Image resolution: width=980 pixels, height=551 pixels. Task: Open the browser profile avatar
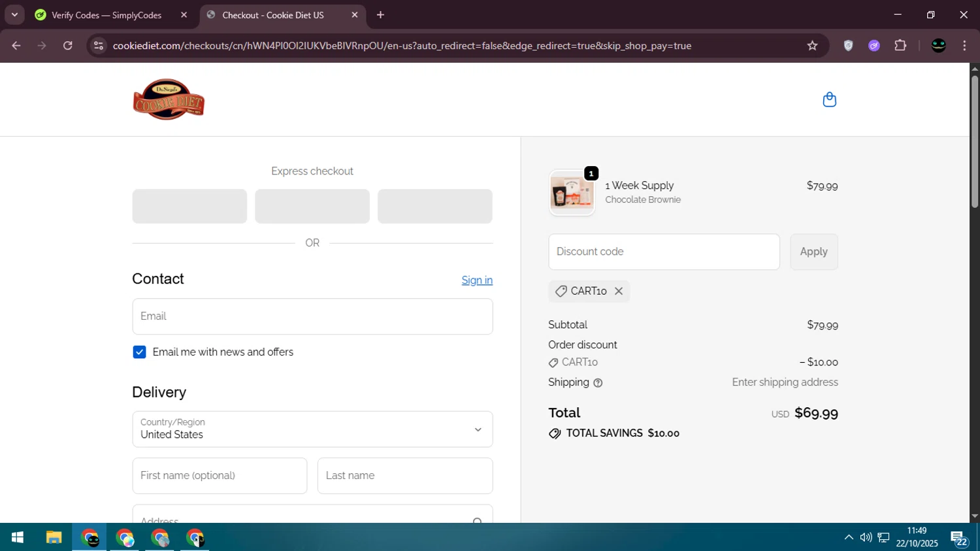coord(939,46)
